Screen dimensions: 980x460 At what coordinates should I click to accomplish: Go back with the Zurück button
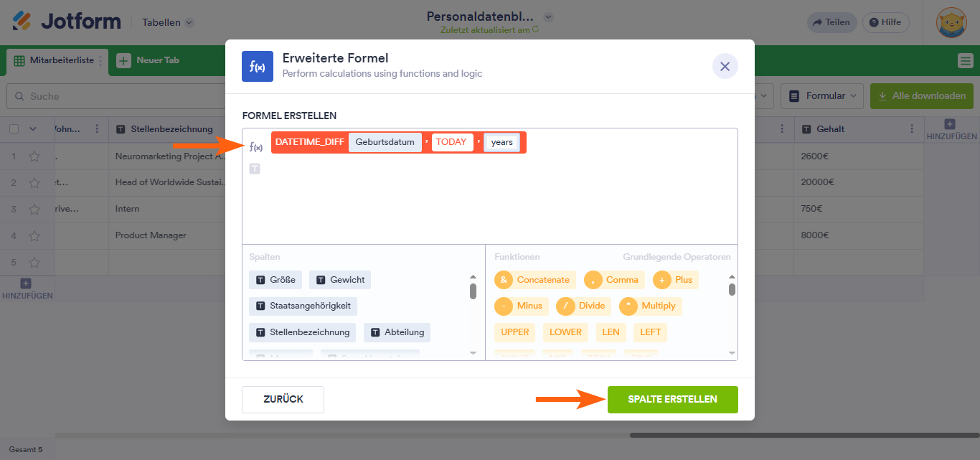click(x=283, y=399)
